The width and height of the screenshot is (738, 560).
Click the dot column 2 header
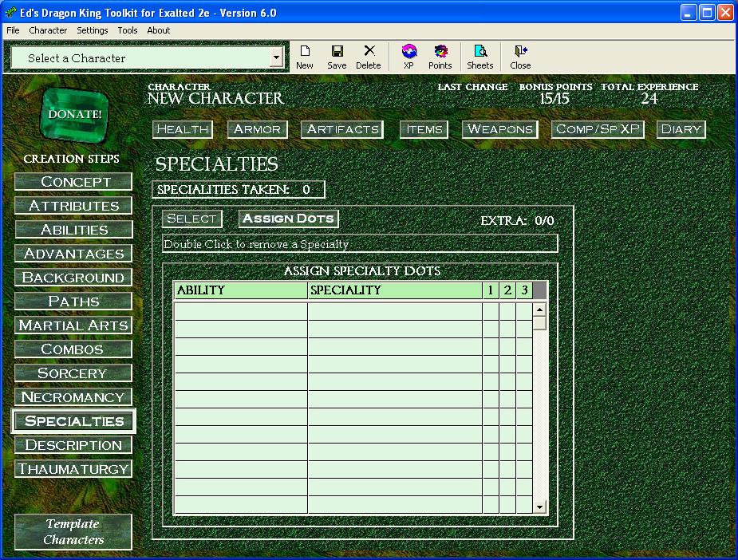point(507,290)
